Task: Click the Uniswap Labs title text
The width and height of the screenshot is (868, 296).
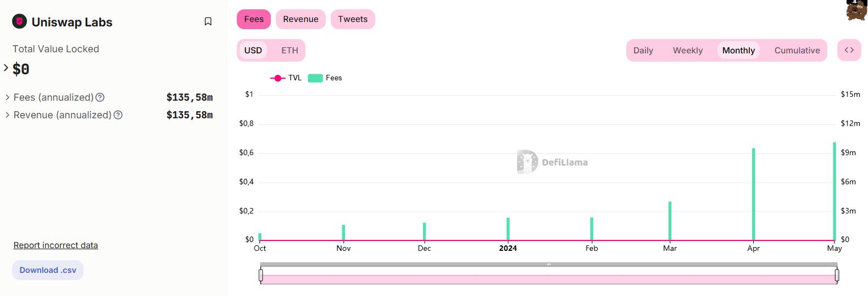Action: [72, 22]
